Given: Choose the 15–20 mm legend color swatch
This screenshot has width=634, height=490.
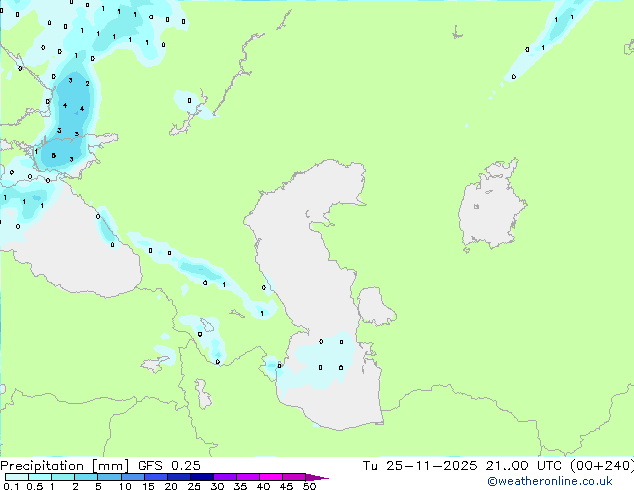Looking at the screenshot, I should coord(155,477).
